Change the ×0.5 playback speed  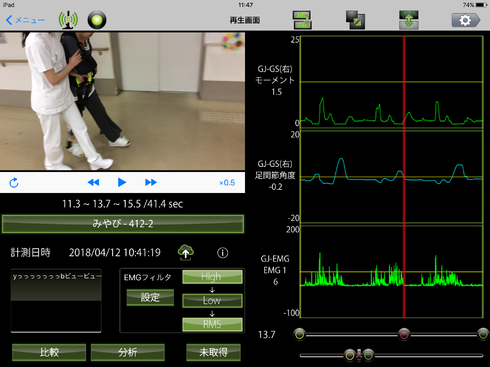(x=227, y=183)
